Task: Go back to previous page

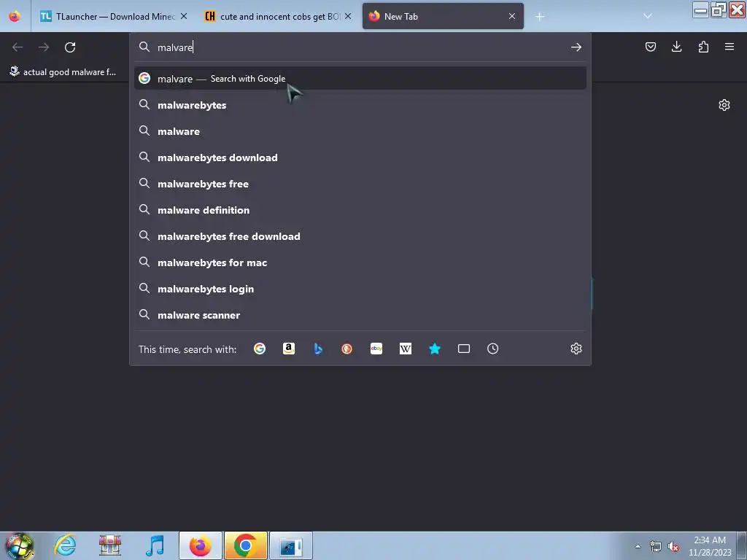Action: [18, 47]
